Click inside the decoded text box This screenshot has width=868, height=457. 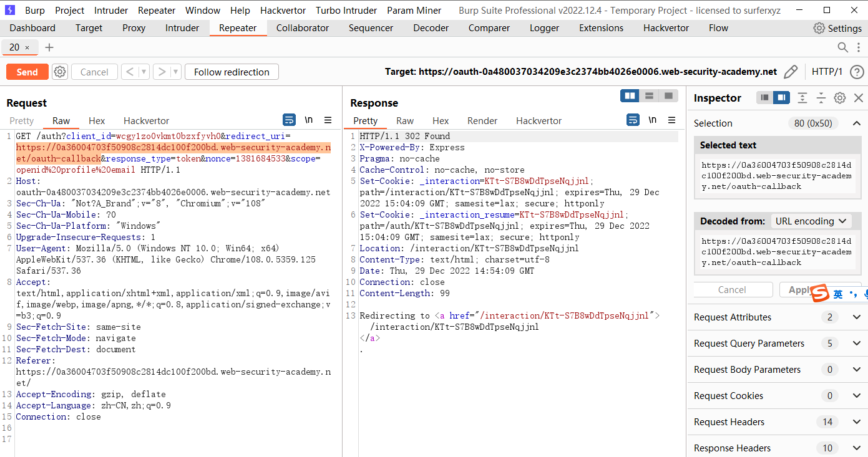pos(777,251)
